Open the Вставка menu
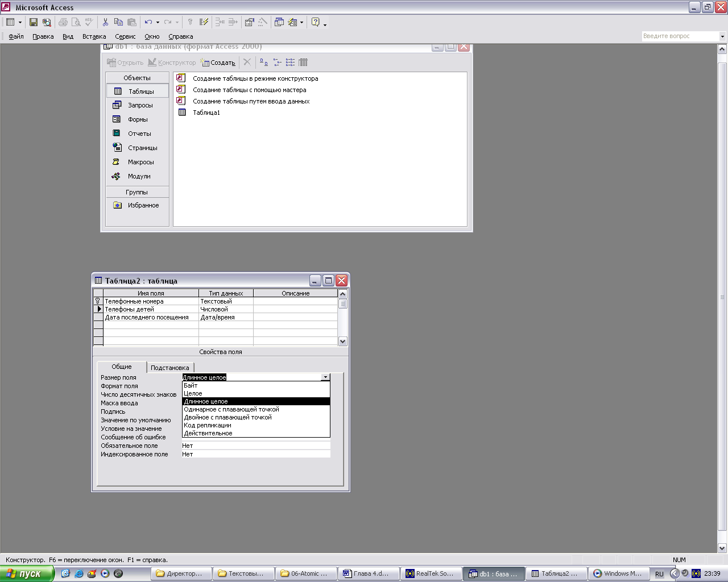This screenshot has width=728, height=582. tap(94, 36)
